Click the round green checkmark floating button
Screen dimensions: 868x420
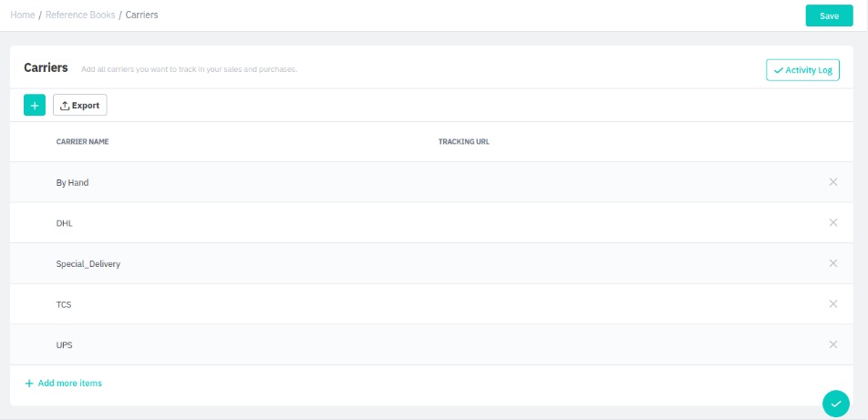click(835, 404)
